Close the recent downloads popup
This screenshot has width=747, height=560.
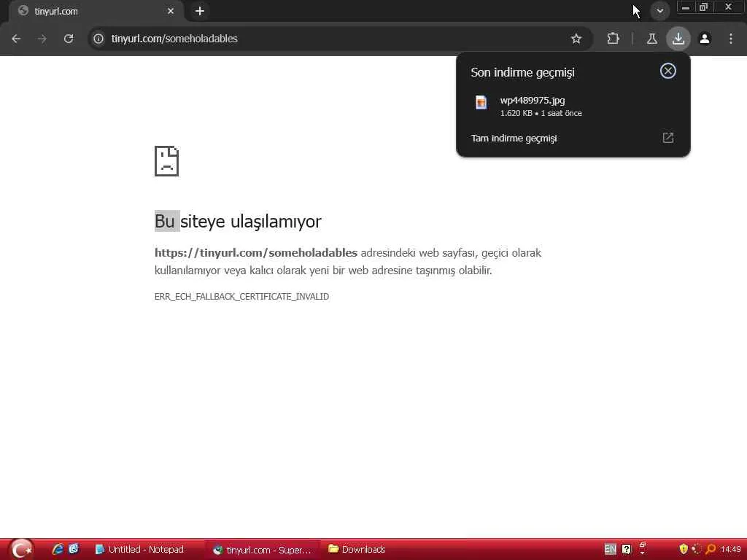point(668,71)
